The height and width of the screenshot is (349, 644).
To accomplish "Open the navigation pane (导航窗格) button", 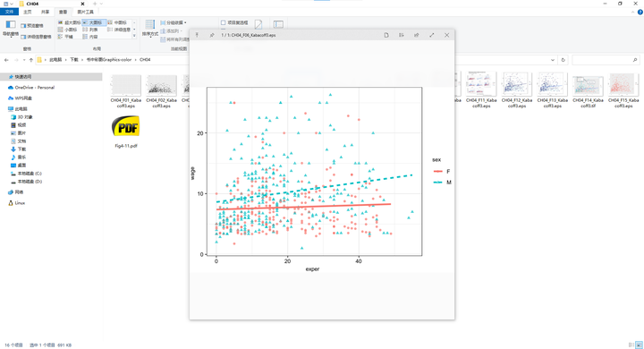I will tap(11, 29).
